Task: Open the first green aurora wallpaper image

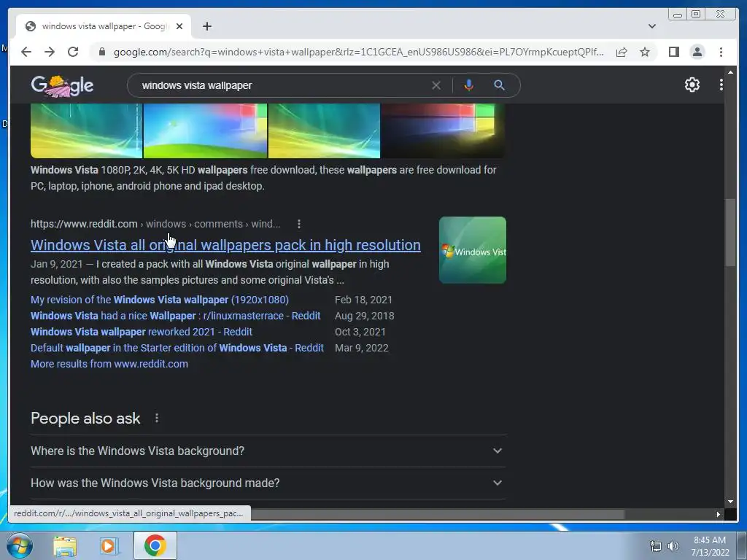Action: pyautogui.click(x=86, y=131)
